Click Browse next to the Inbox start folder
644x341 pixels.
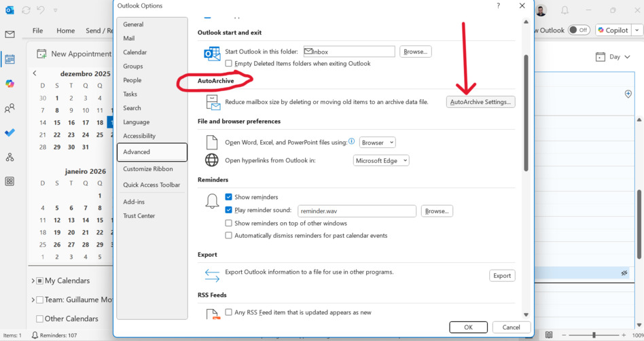pos(415,52)
